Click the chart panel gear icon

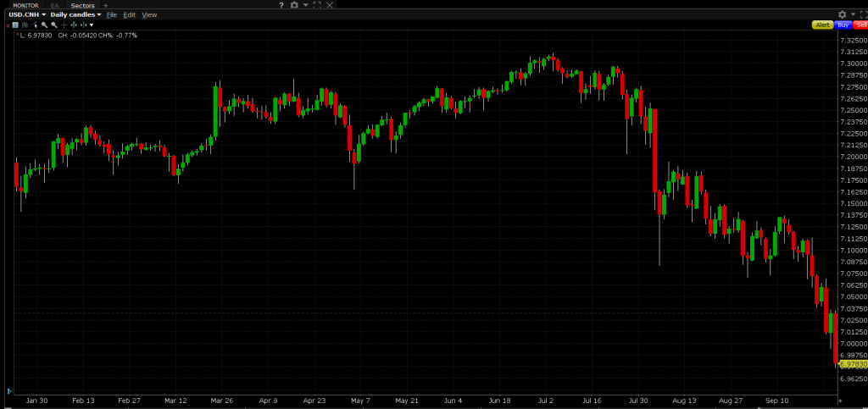pyautogui.click(x=842, y=14)
